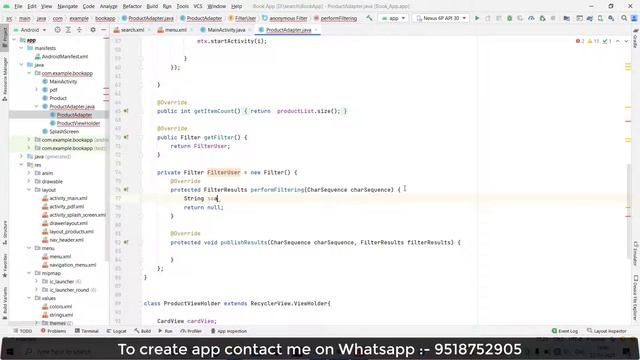Viewport: 640px width, 360px height.
Task: Open the VCS menu
Action: pyautogui.click(x=198, y=6)
